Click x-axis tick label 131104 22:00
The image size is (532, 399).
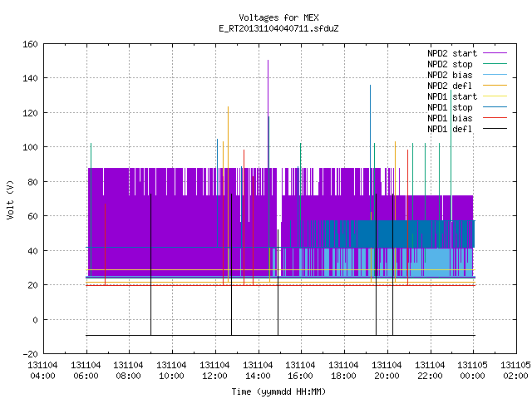[x=430, y=371]
